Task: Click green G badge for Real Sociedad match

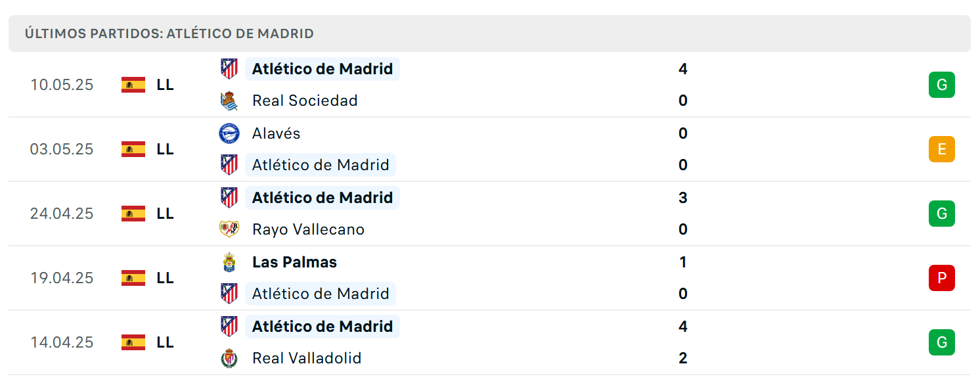Action: 941,85
